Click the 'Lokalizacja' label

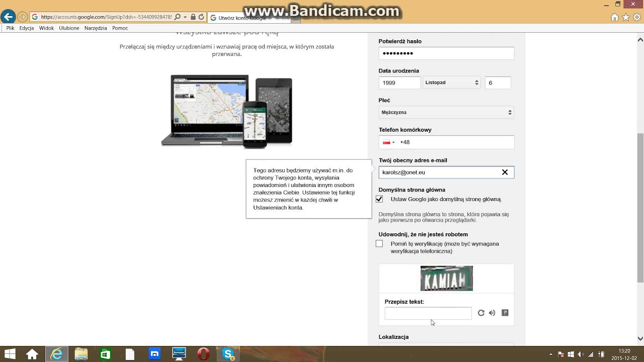tap(393, 337)
